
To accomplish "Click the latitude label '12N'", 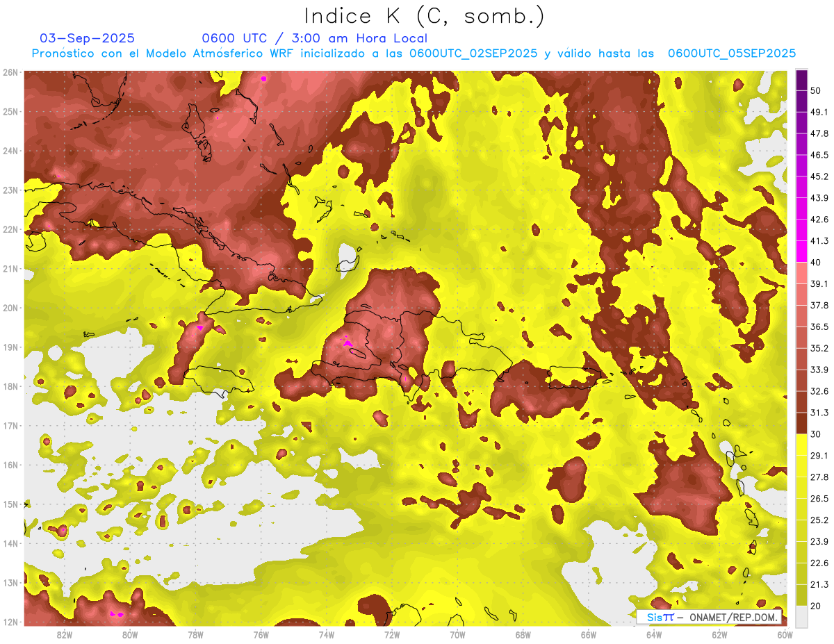I will (x=10, y=622).
